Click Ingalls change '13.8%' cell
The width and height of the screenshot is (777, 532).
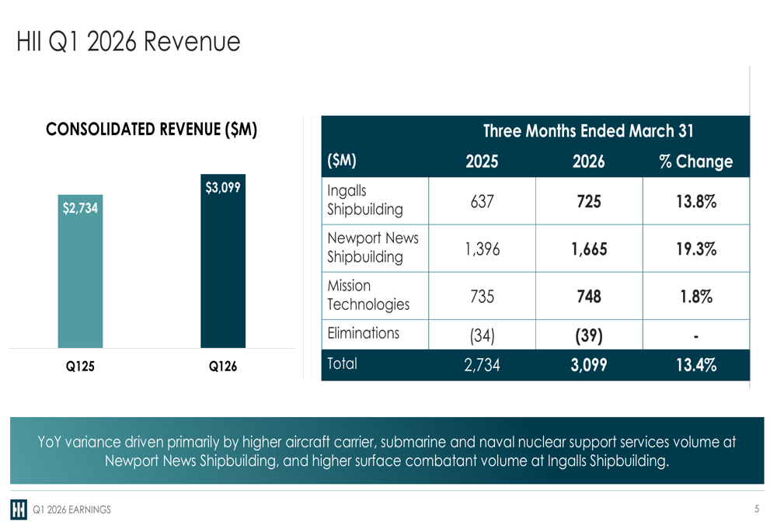[696, 201]
